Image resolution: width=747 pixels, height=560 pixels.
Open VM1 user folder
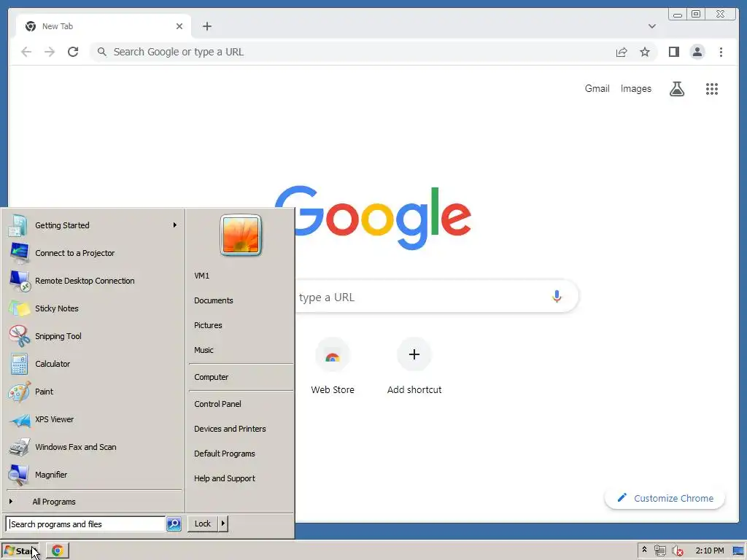coord(241,276)
